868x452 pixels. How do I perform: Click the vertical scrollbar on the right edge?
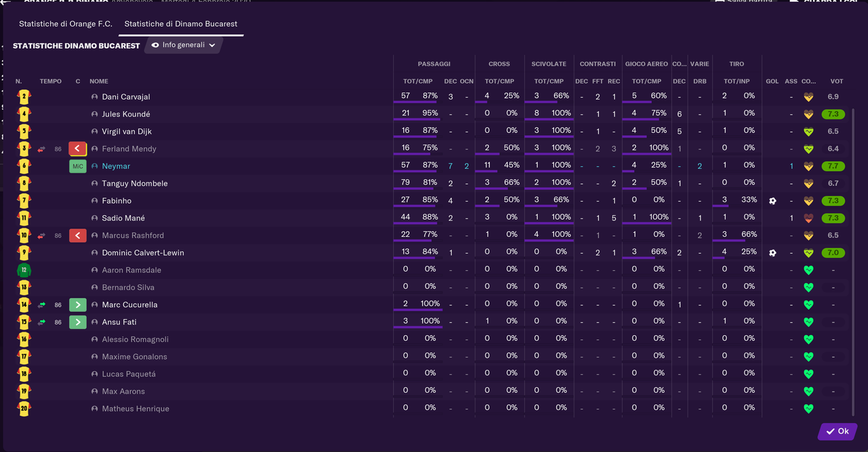[853, 261]
